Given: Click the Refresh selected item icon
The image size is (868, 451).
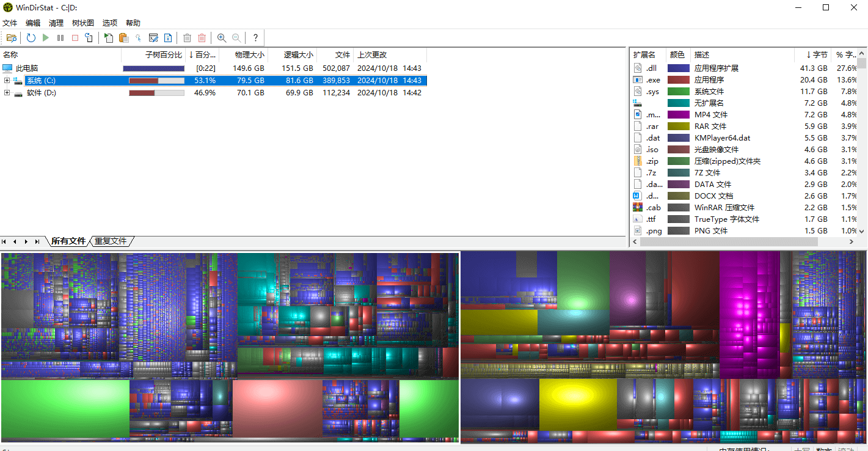Looking at the screenshot, I should coord(89,37).
